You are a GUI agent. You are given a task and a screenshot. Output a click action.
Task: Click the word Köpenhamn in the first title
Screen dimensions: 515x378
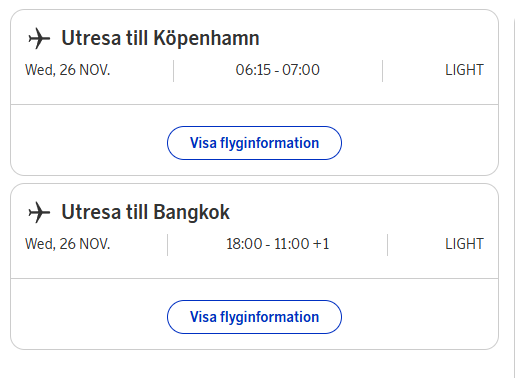(206, 39)
